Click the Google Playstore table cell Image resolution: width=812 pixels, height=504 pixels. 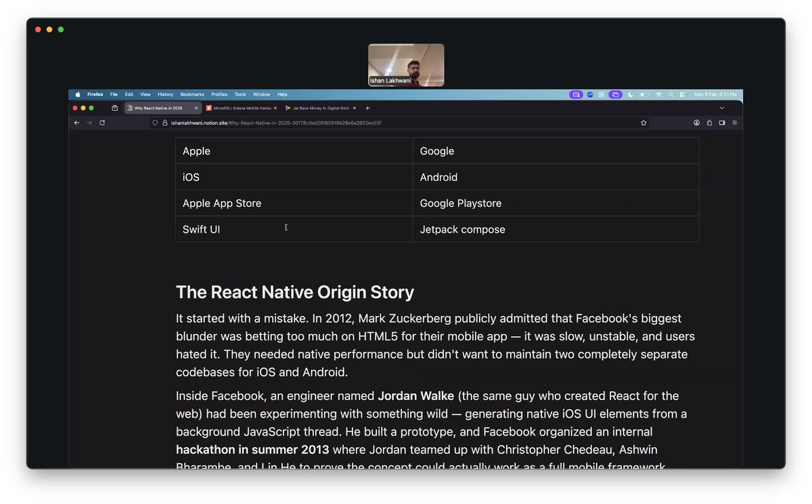click(x=556, y=203)
